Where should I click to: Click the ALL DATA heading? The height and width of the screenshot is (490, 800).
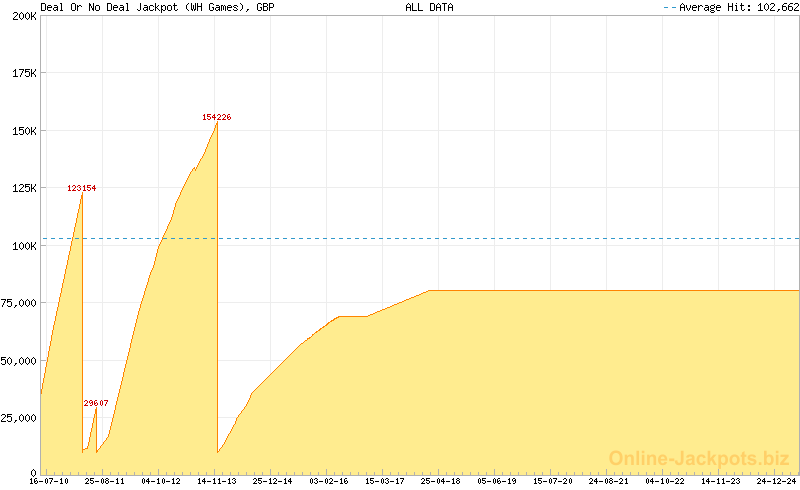(429, 7)
